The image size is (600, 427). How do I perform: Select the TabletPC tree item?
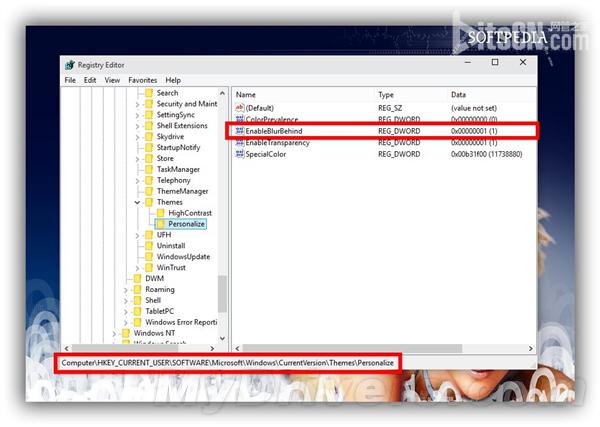point(160,311)
